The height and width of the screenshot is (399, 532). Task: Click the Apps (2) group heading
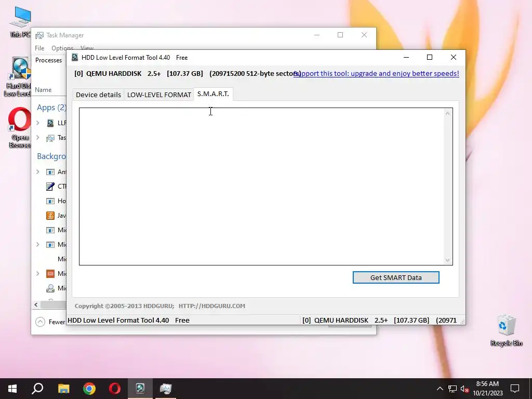(x=51, y=108)
